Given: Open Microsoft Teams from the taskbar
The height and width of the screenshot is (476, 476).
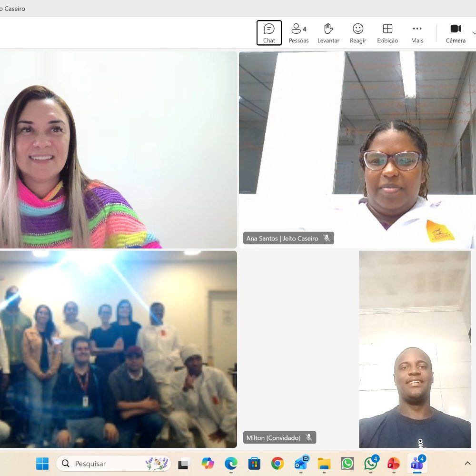Looking at the screenshot, I should [417, 464].
